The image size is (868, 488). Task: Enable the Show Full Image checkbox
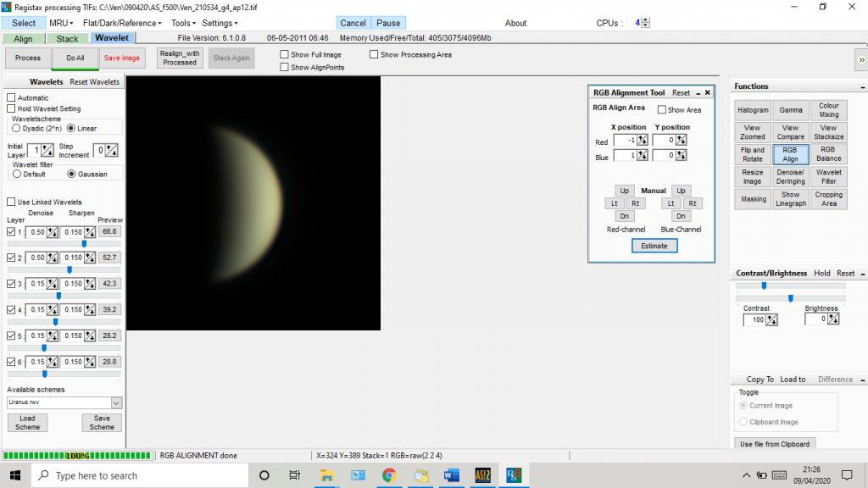[x=285, y=55]
